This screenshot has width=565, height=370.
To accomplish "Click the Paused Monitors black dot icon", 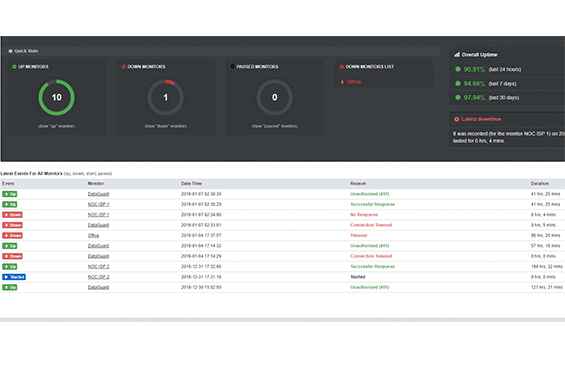I will [232, 67].
